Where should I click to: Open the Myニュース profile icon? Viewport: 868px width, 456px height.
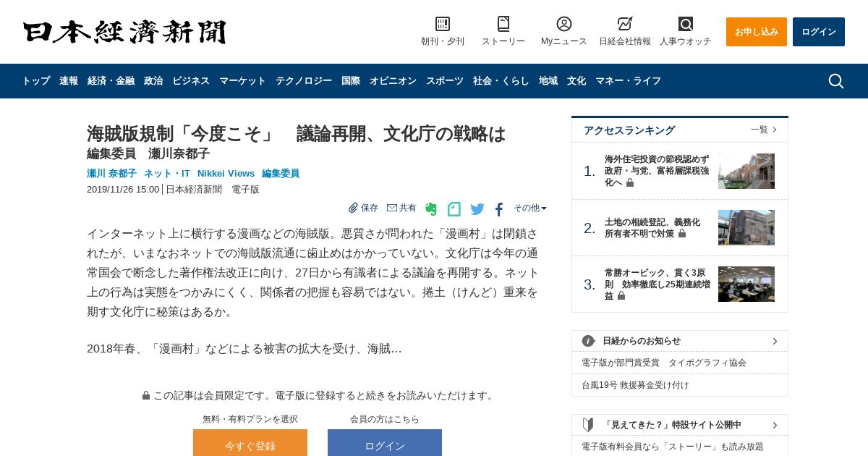(564, 24)
